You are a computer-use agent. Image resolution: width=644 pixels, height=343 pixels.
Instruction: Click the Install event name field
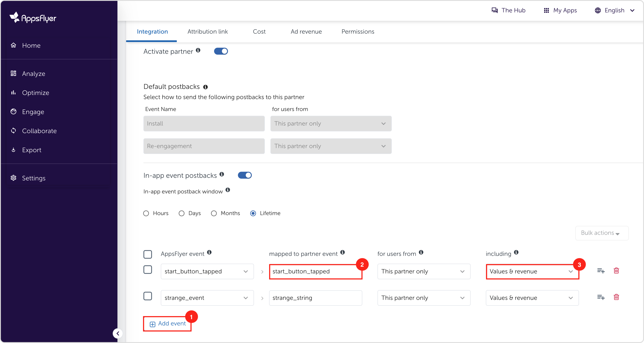pos(204,123)
